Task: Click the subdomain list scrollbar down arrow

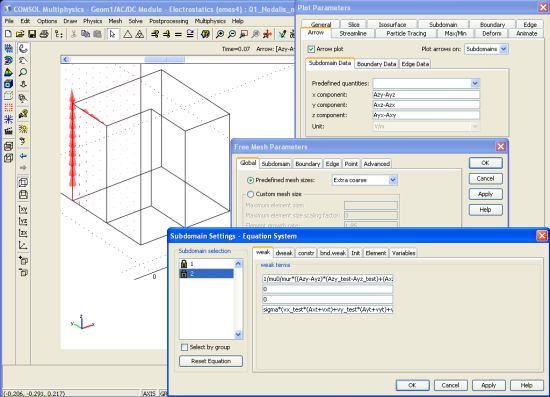Action: tap(238, 335)
